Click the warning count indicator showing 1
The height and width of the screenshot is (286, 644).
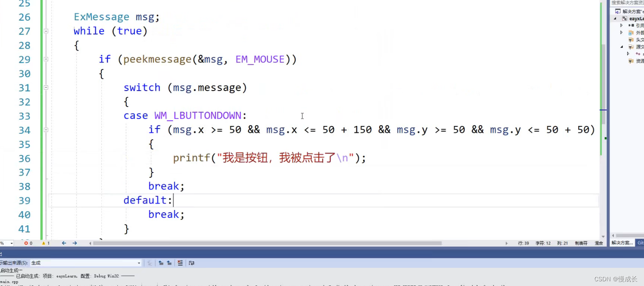point(46,243)
